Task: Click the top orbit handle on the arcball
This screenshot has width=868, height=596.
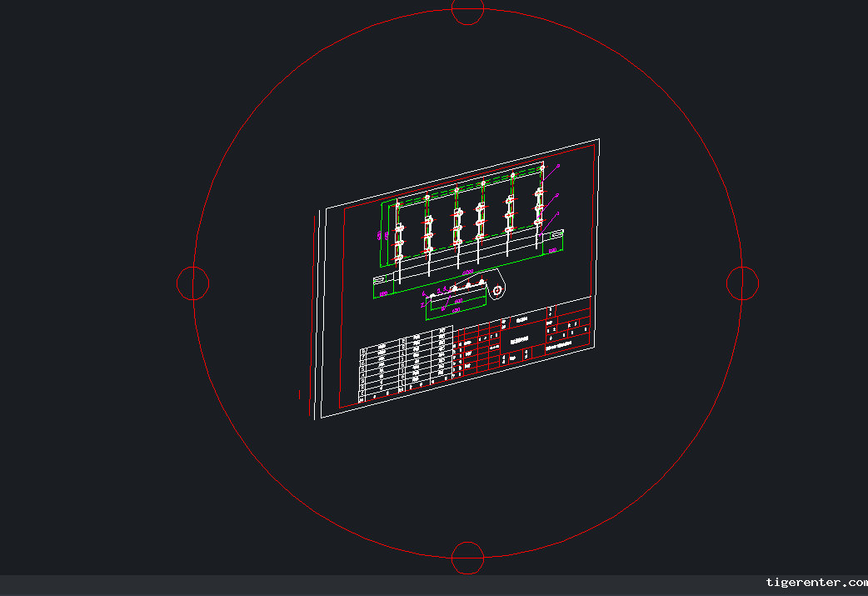Action: point(467,9)
